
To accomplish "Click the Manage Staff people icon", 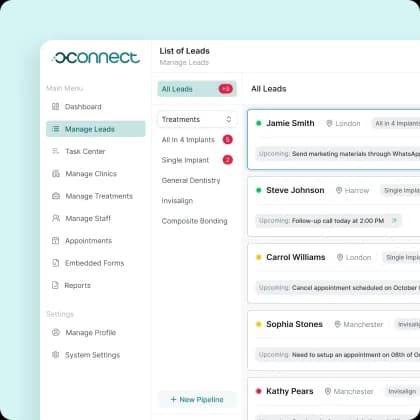I will 56,218.
